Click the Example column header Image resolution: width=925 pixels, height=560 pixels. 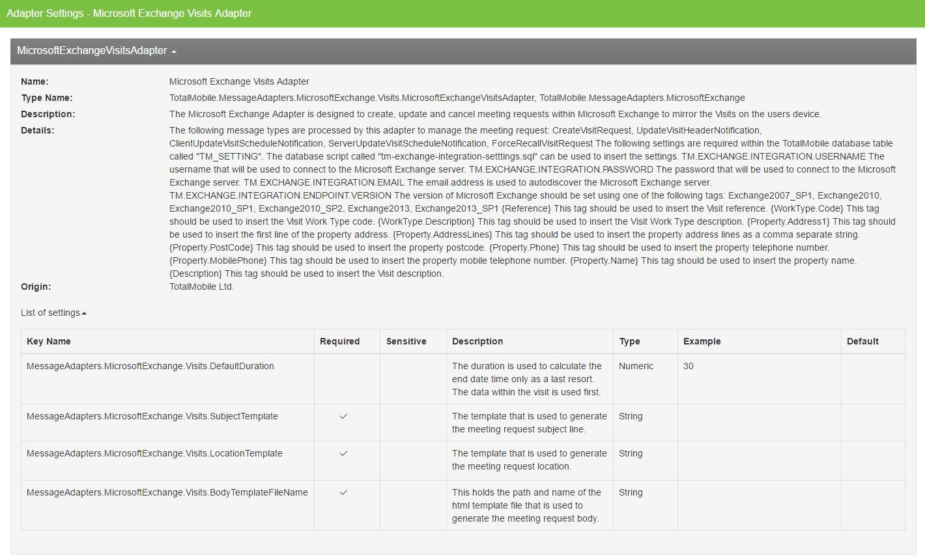click(702, 341)
